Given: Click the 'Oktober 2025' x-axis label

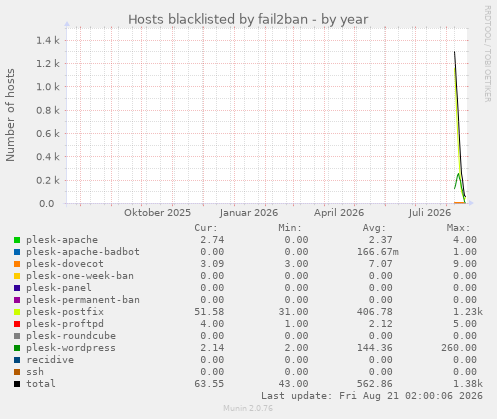Looking at the screenshot, I should point(157,213).
